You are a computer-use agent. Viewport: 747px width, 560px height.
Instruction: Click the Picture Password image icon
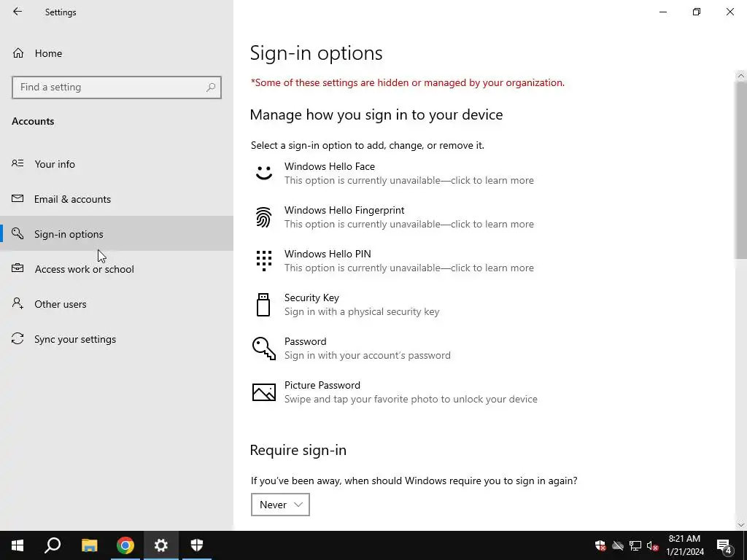(264, 392)
